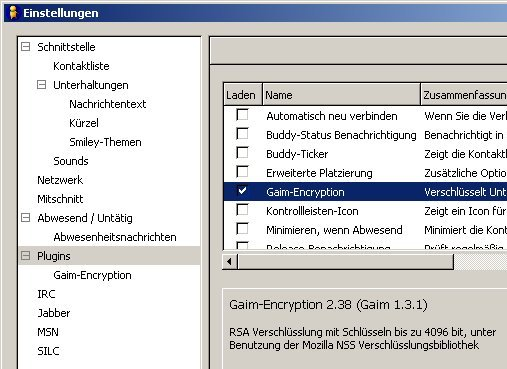
Task: Collapse the Schnittstelle tree node
Action: point(25,47)
